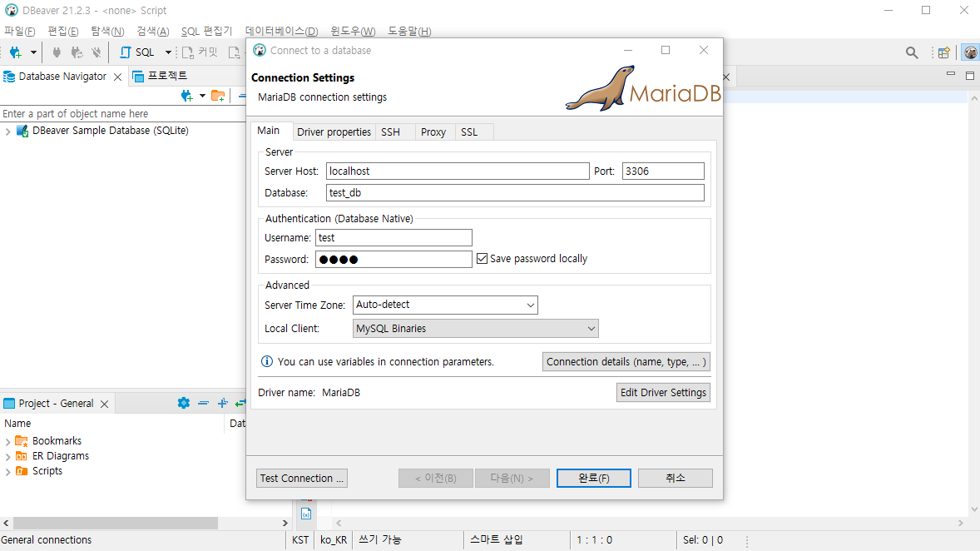The width and height of the screenshot is (980, 551).
Task: Open the 윈도우(W) menu
Action: [353, 31]
